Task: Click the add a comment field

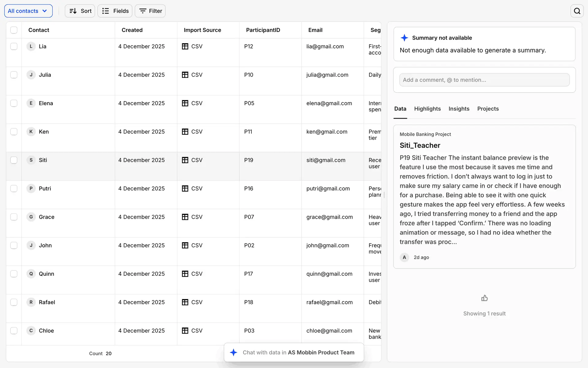Action: coord(484,80)
